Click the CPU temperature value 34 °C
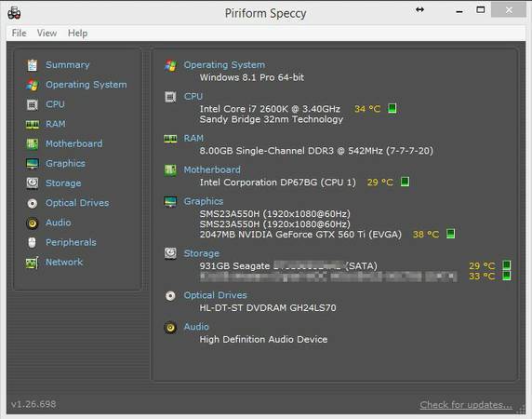532x419 pixels. (x=367, y=109)
